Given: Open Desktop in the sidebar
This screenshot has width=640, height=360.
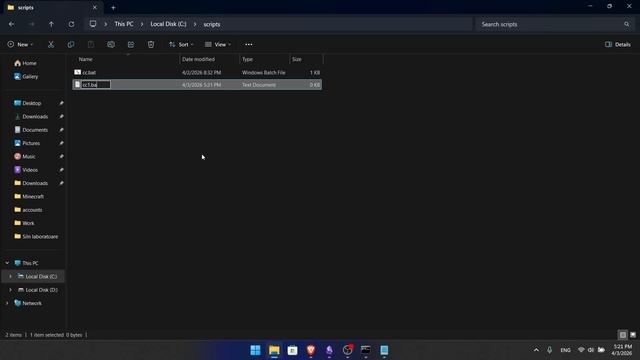Looking at the screenshot, I should coord(31,103).
